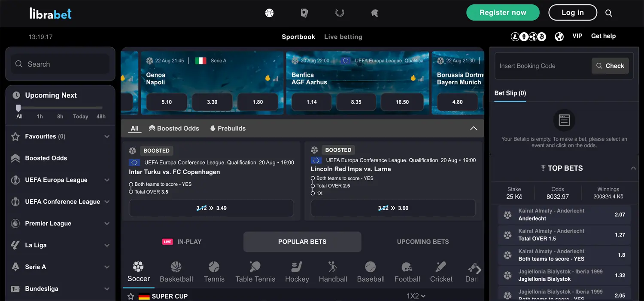644x301 pixels.
Task: Open the Bet Slip tab
Action: (510, 93)
